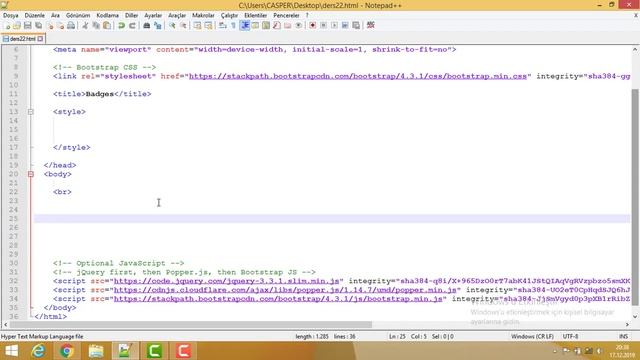Screen dimensions: 640x360
Task: Click the Close All toolbar icon
Action: tap(60, 25)
